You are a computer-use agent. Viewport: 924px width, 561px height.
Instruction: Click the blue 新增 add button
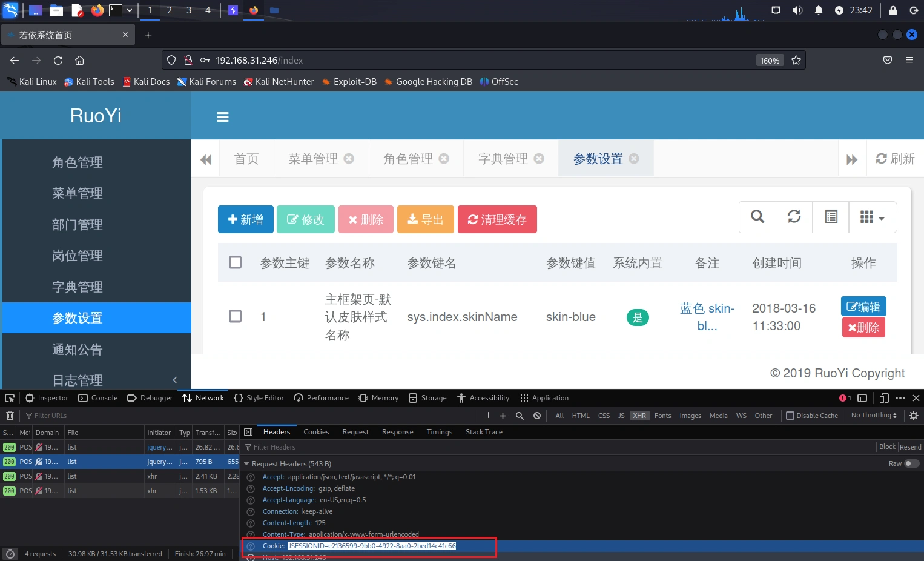[x=245, y=219]
